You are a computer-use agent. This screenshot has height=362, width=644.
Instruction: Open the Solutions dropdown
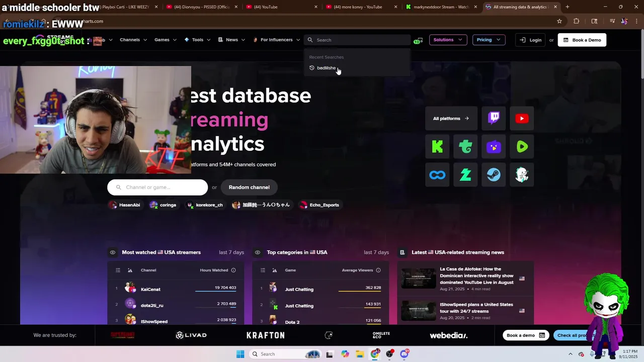[448, 40]
